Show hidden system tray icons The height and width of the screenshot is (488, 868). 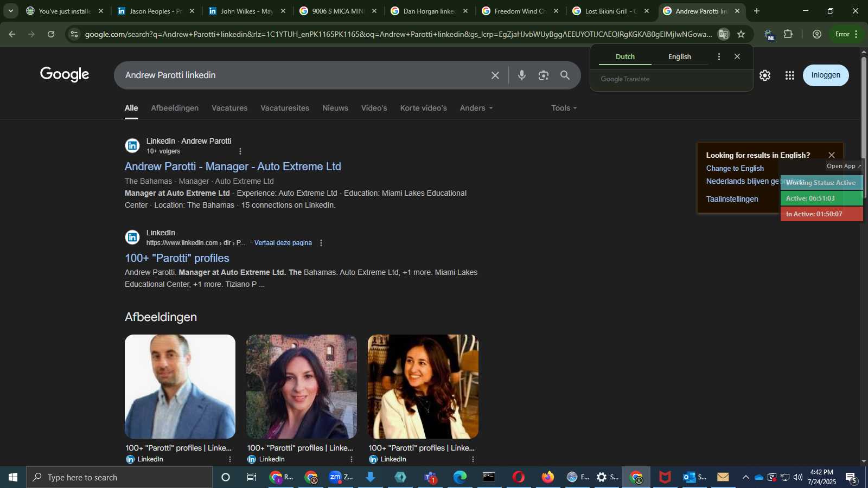pos(746,478)
